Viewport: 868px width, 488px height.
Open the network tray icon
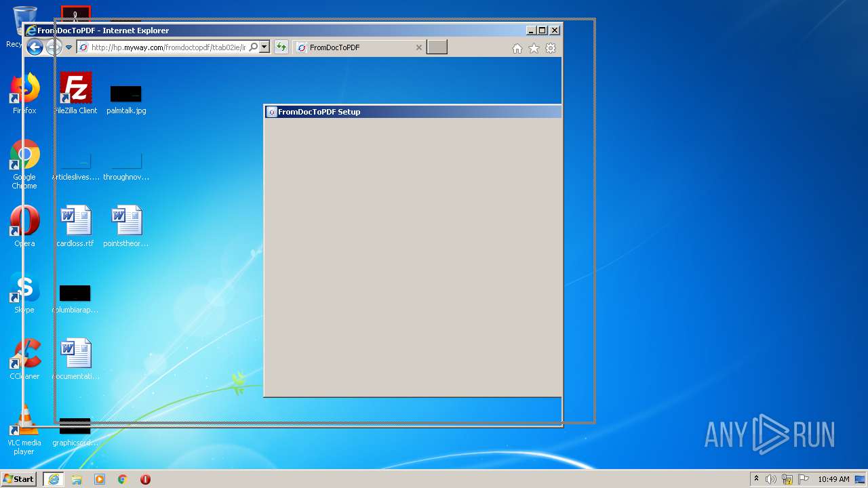[787, 479]
